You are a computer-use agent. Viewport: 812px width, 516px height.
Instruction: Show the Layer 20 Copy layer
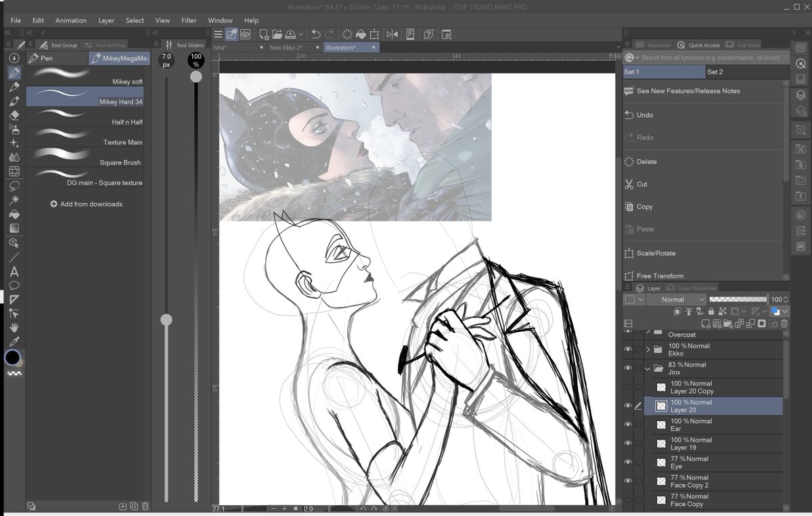pos(628,387)
